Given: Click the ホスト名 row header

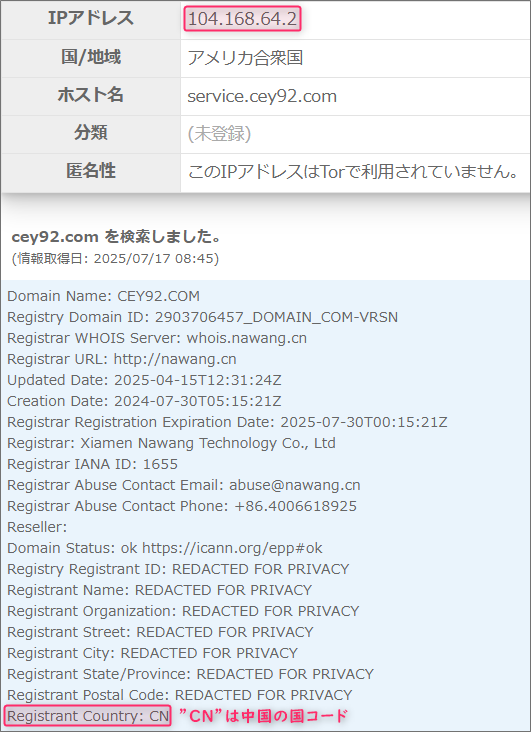Looking at the screenshot, I should click(91, 95).
